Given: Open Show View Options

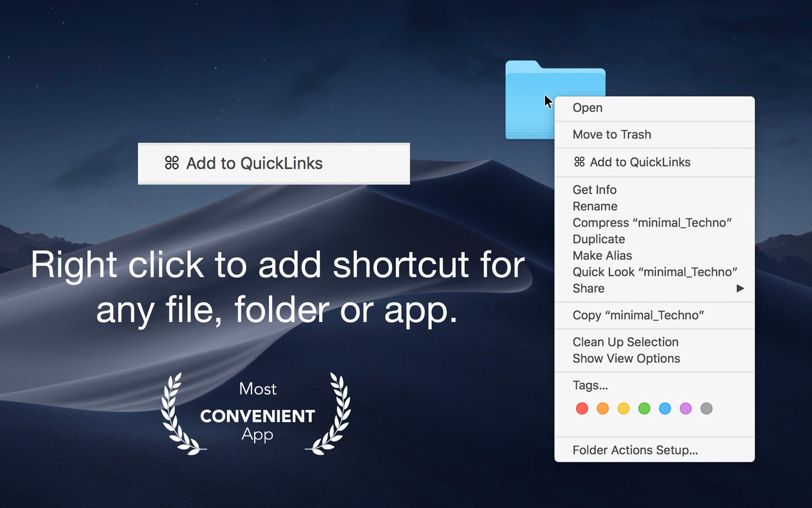Looking at the screenshot, I should pos(655,358).
